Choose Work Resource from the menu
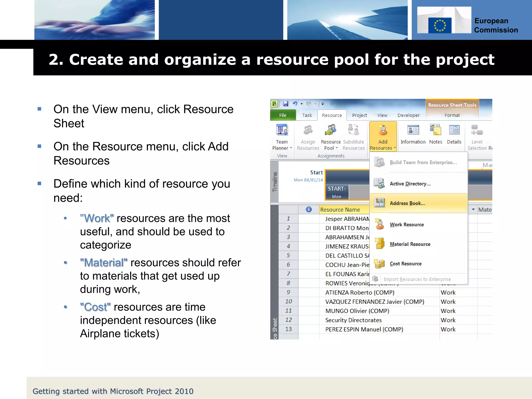This screenshot has height=399, width=532. tap(418, 224)
